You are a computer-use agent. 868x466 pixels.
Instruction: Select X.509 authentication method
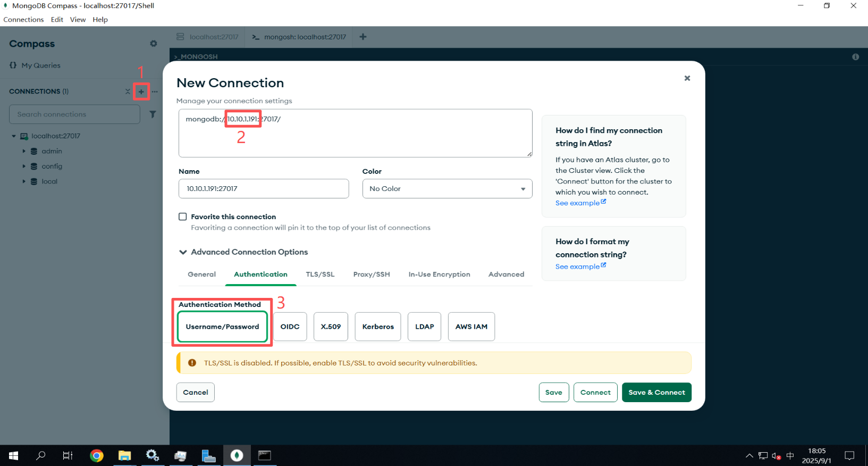[331, 327]
